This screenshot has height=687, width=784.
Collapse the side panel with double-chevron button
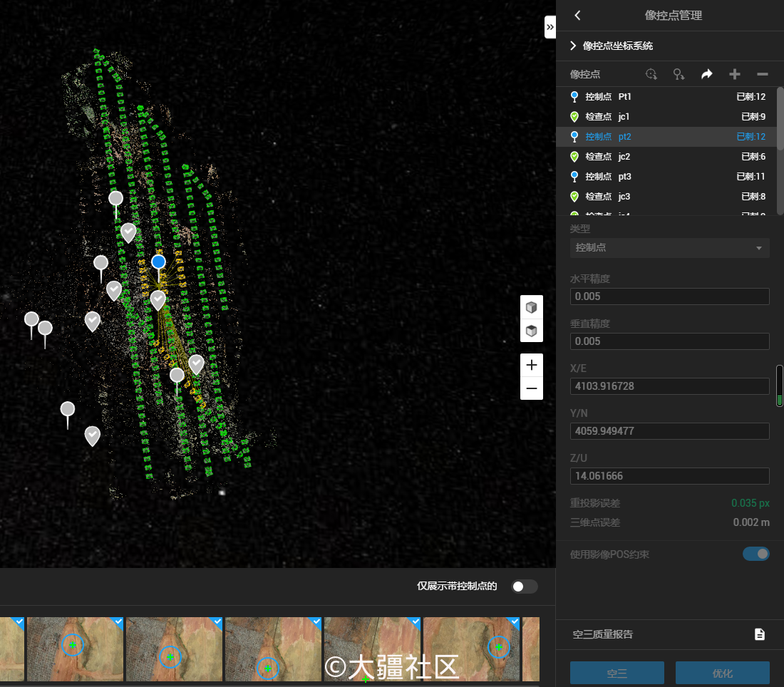point(550,27)
